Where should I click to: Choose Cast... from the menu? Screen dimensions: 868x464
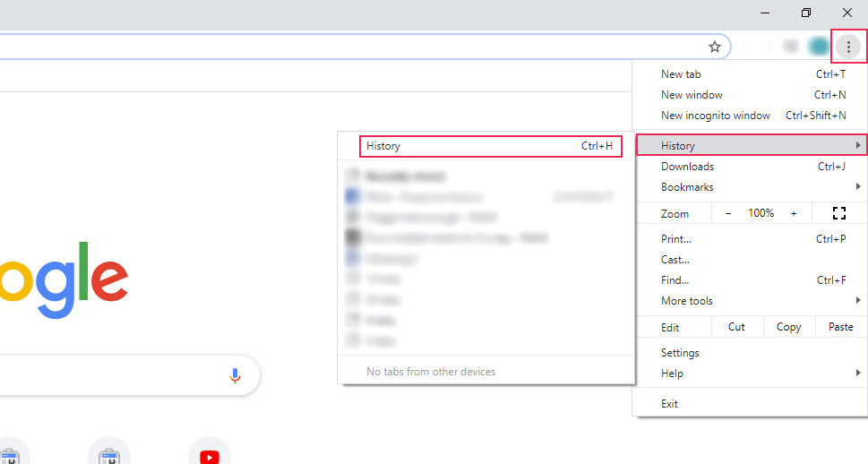[750, 259]
